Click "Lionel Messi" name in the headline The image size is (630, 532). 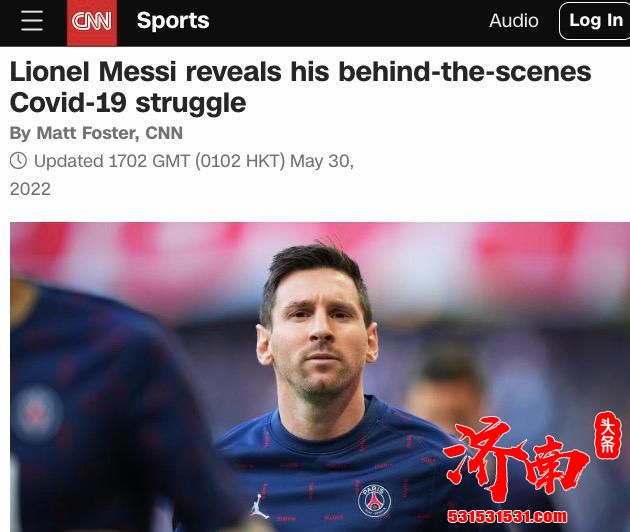point(93,72)
